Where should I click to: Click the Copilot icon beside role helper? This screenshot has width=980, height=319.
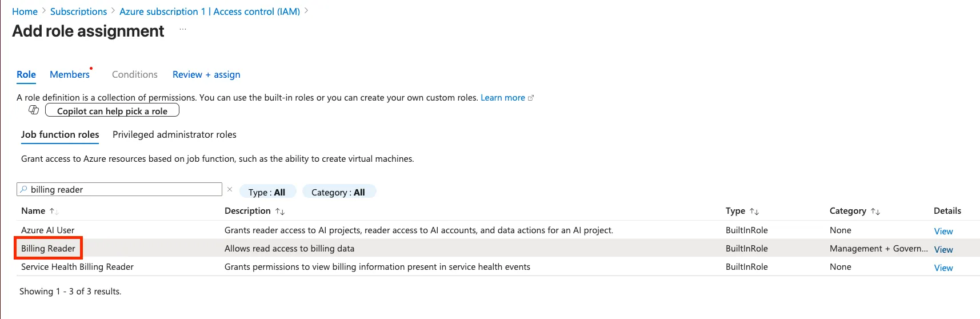[34, 110]
